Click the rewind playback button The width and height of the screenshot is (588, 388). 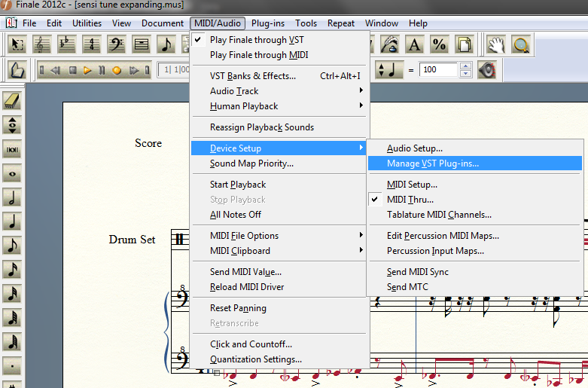pyautogui.click(x=56, y=70)
